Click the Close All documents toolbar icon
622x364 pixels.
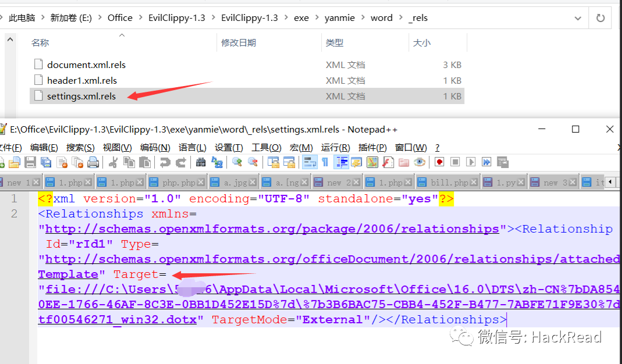(x=77, y=162)
